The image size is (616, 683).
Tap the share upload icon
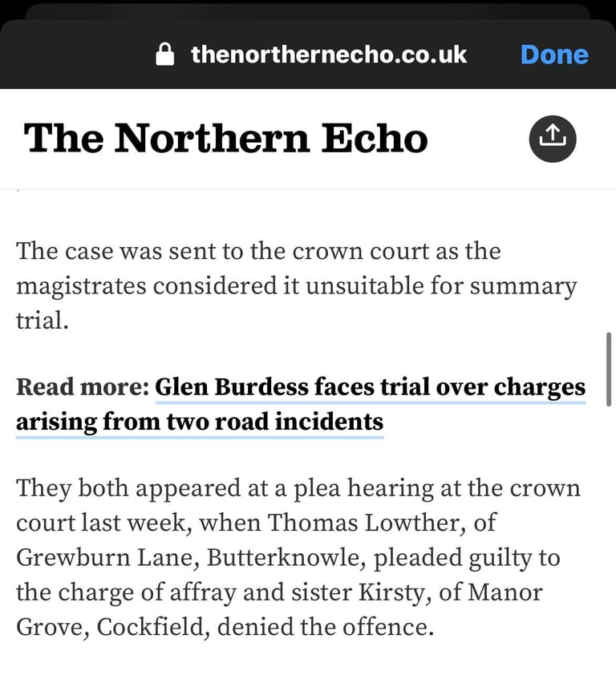tap(553, 138)
